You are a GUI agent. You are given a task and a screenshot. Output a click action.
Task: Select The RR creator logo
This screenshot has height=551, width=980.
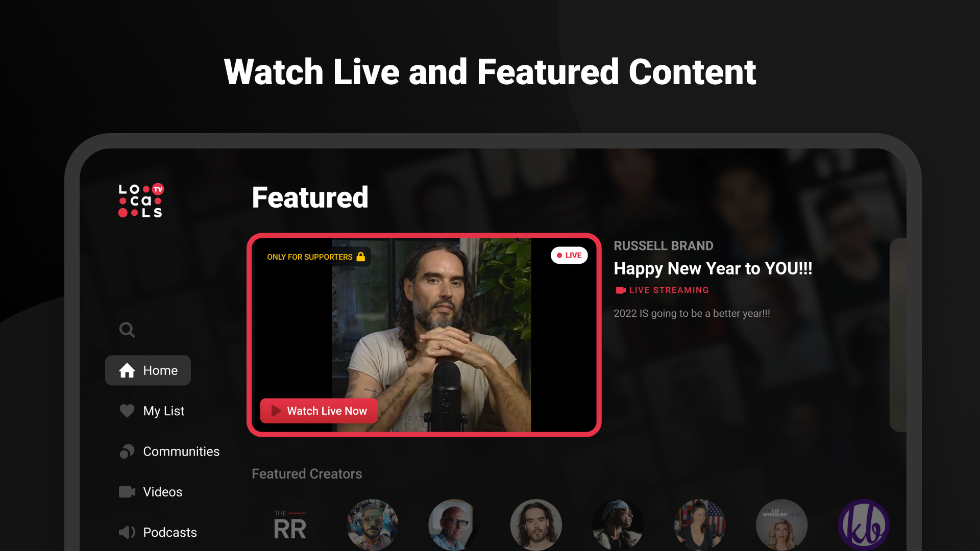pos(290,525)
